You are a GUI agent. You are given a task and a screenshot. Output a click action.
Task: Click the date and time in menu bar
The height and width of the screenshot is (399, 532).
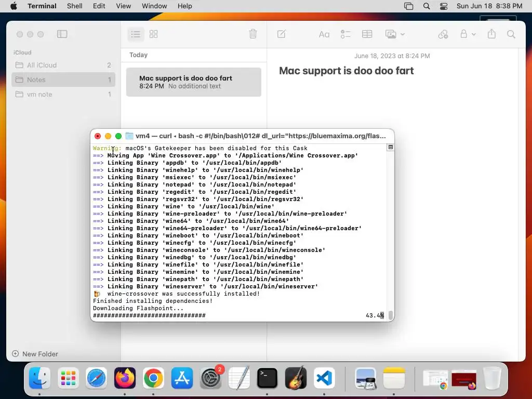[489, 6]
